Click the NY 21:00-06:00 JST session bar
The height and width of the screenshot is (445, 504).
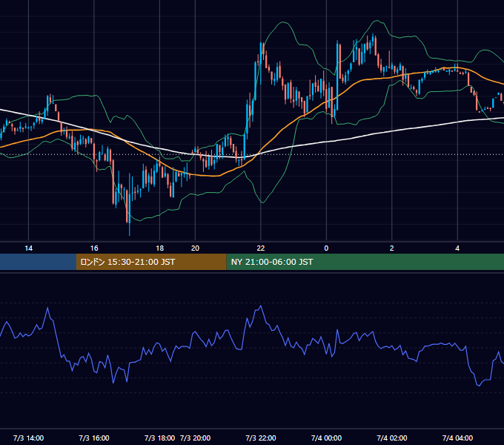(365, 262)
